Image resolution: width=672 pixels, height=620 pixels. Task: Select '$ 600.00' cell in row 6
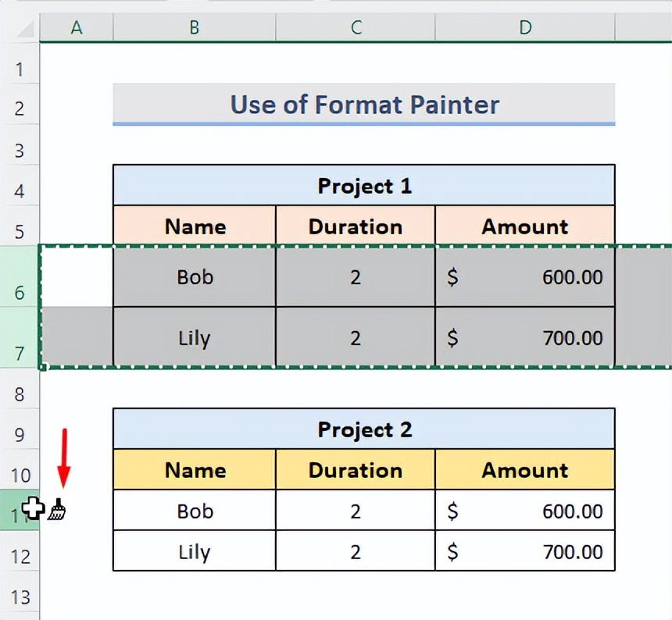[x=525, y=276]
